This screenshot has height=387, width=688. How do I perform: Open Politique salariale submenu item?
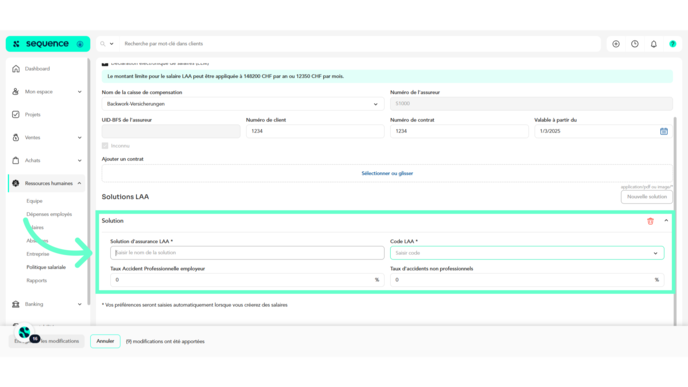(x=46, y=267)
